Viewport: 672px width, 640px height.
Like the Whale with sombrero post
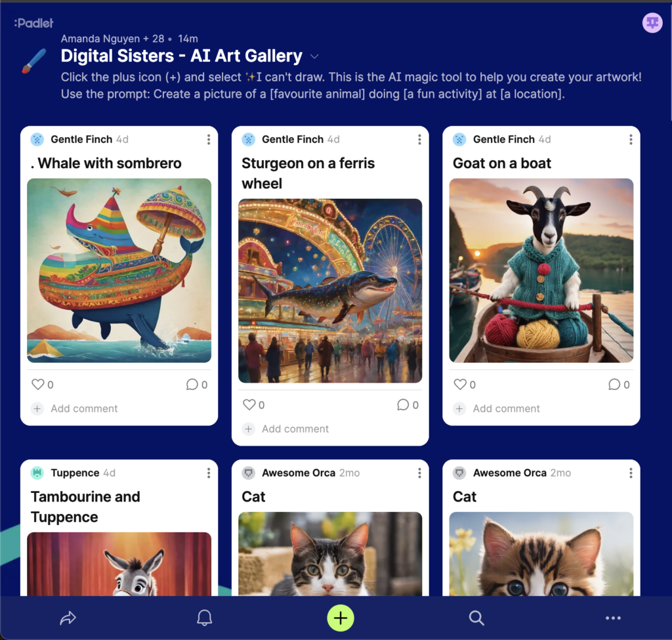click(37, 384)
